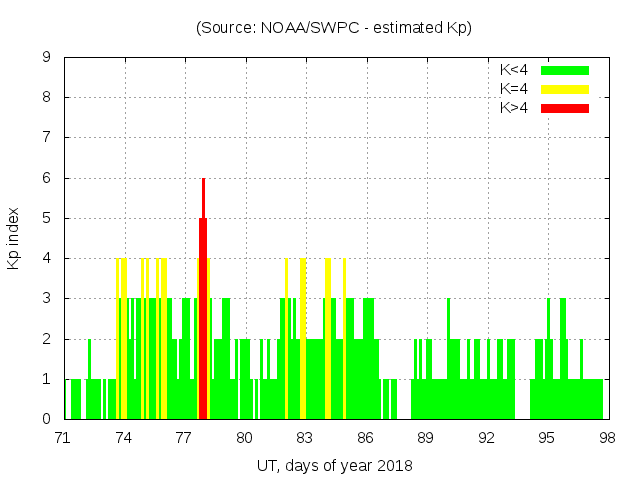The height and width of the screenshot is (480, 640).
Task: Click the y-axis value 0
Action: [x=46, y=419]
